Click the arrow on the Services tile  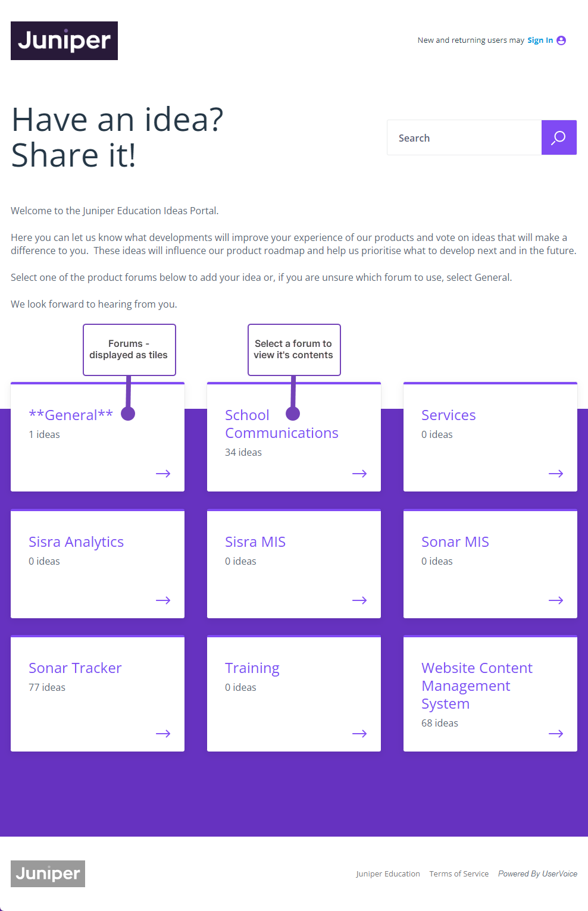click(x=555, y=473)
